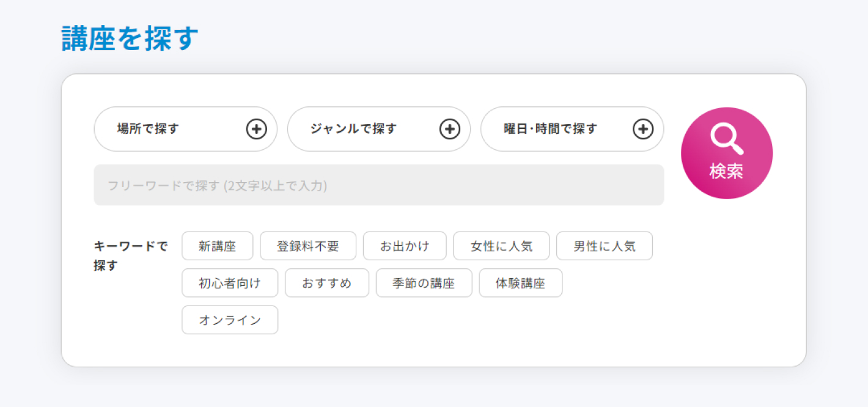Screen dimensions: 868x407
Task: Enable the オンライン keyword filter
Action: (x=230, y=320)
